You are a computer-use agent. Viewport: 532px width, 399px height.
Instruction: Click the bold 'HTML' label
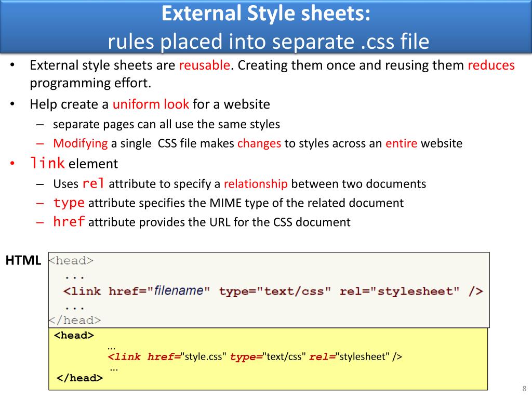click(23, 260)
